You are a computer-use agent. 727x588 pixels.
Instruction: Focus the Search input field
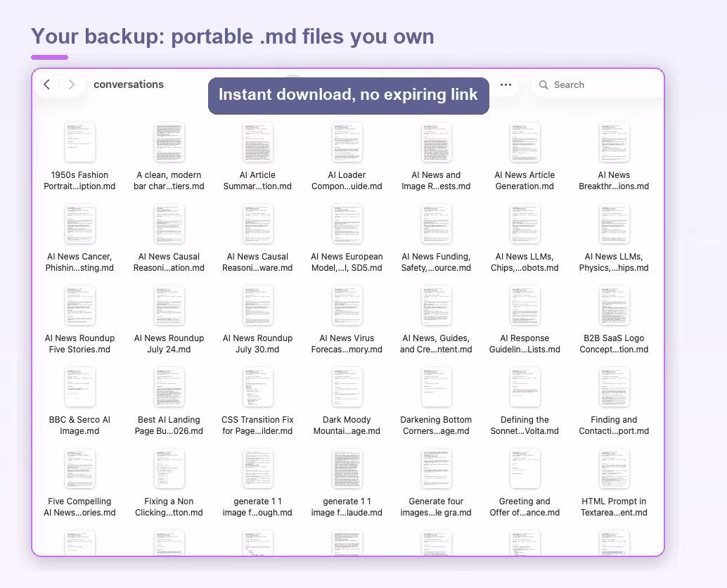click(598, 85)
